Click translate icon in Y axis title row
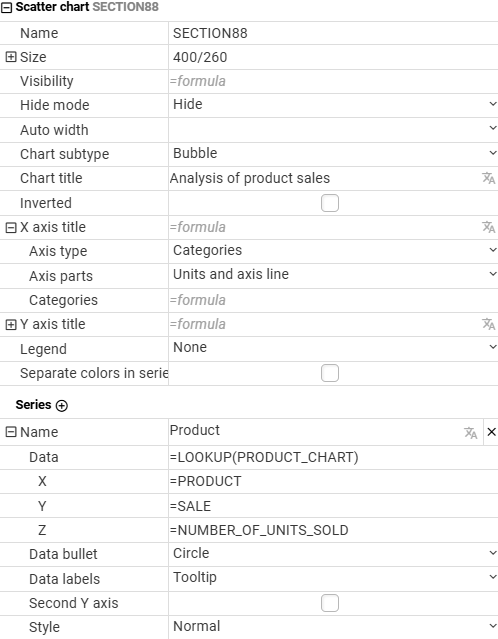The image size is (498, 639). tap(488, 324)
